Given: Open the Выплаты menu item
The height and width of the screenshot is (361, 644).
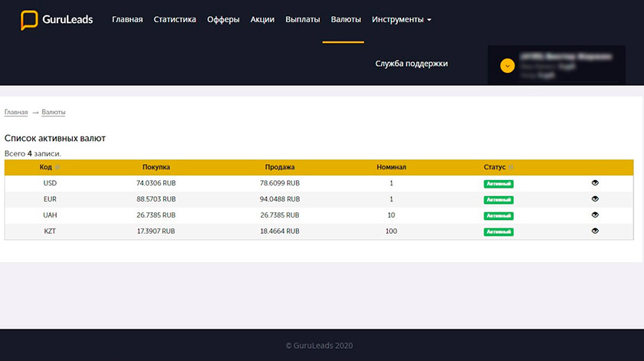Looking at the screenshot, I should click(x=303, y=19).
